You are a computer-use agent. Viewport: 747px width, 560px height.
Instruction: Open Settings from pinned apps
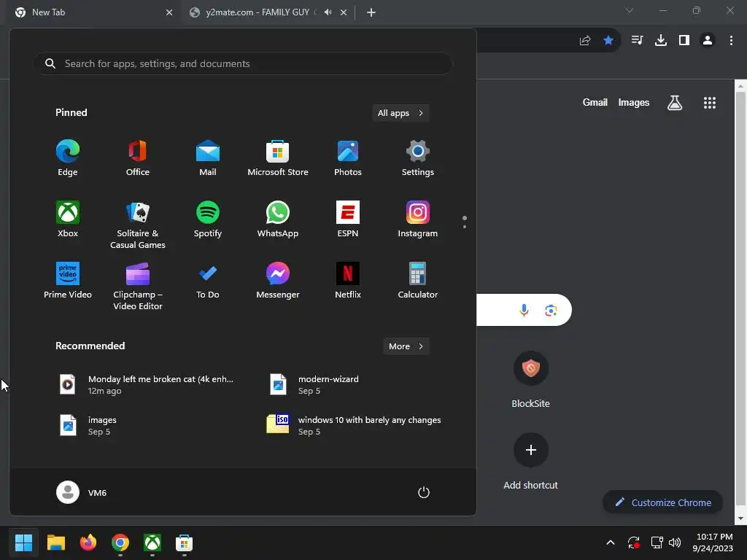(x=418, y=158)
